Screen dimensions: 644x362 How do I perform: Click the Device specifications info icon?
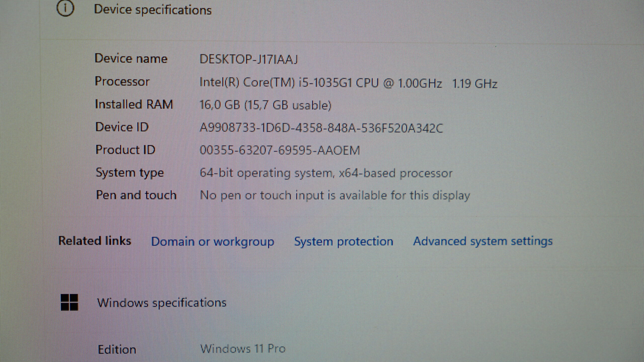65,9
